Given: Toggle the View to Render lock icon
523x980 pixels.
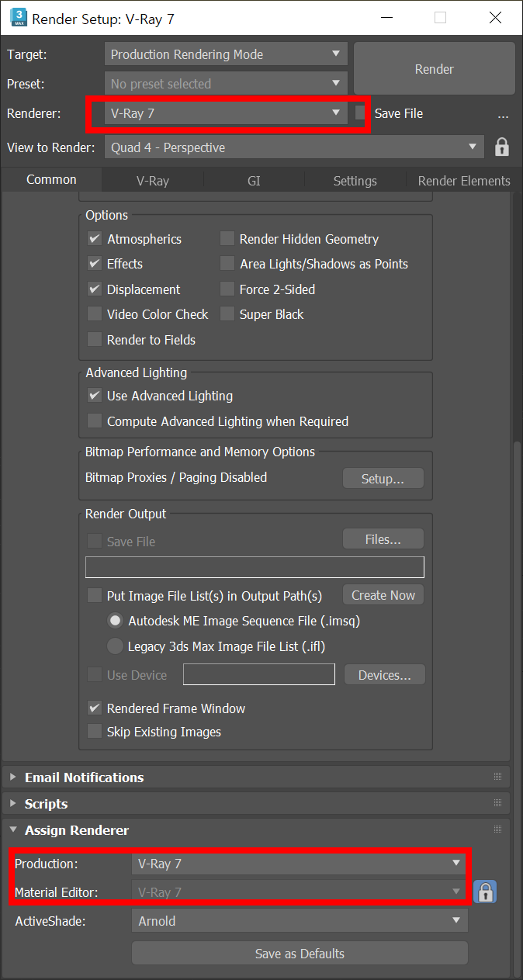Looking at the screenshot, I should pos(502,147).
